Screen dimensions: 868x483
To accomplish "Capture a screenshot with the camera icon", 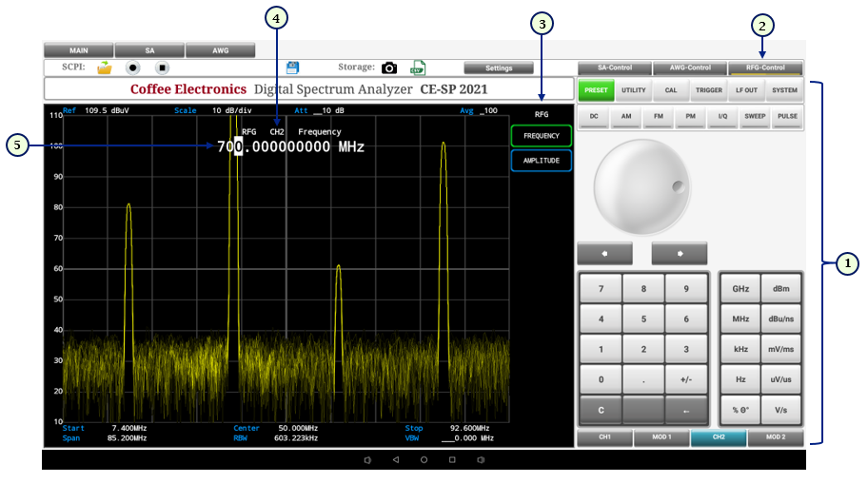I will pyautogui.click(x=389, y=68).
